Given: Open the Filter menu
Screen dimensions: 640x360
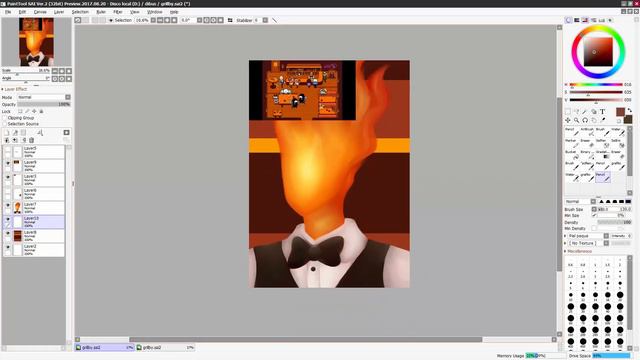Looking at the screenshot, I should pyautogui.click(x=118, y=12).
